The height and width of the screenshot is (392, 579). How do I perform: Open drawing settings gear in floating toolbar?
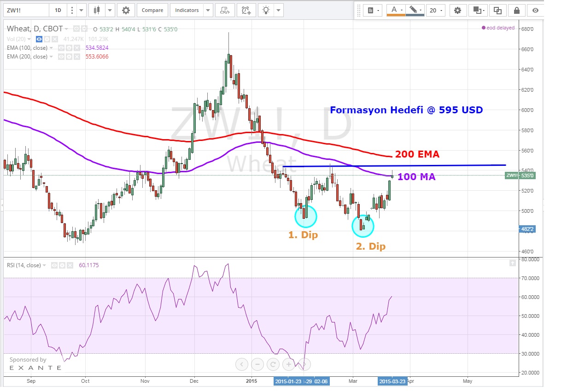457,10
